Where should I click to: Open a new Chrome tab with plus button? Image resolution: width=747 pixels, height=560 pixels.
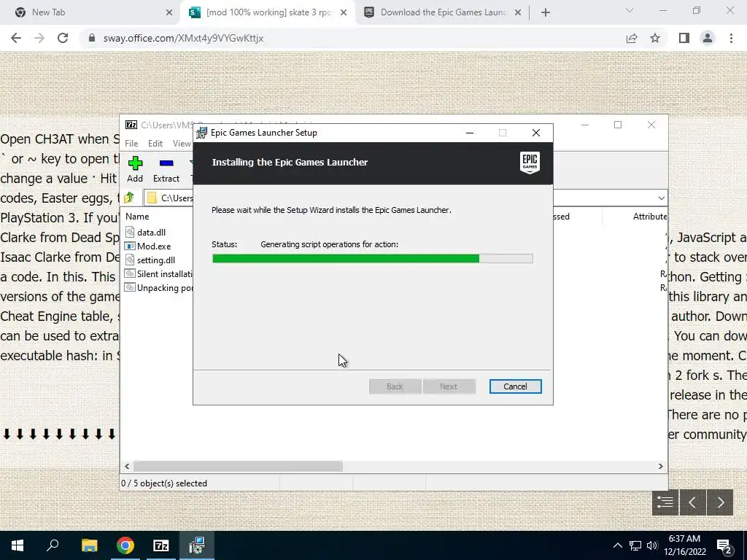(546, 13)
